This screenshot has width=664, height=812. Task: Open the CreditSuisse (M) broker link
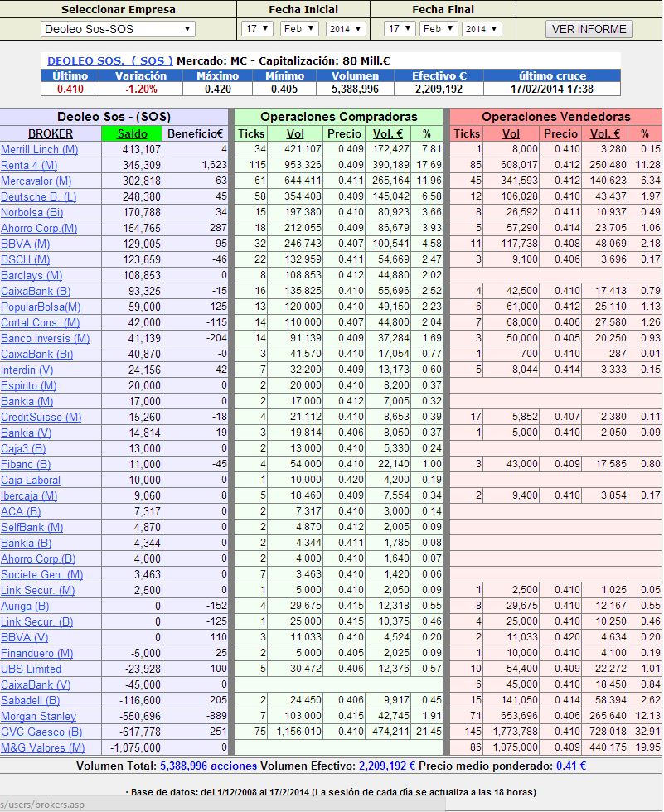(41, 418)
